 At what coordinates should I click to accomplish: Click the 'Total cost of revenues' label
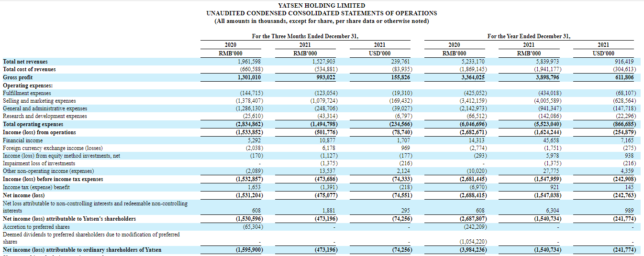tap(29, 69)
